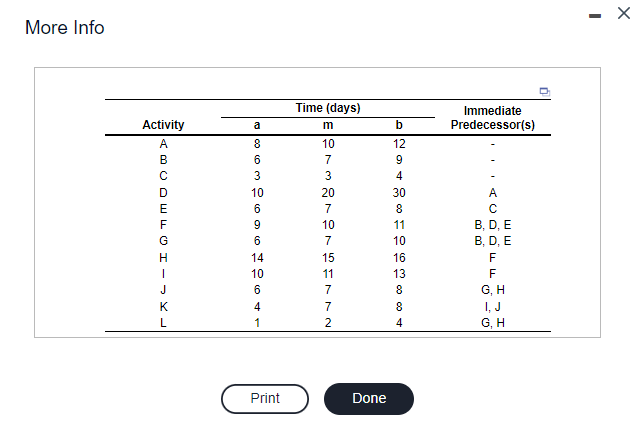Image resolution: width=634 pixels, height=432 pixels.
Task: Click the value 20 in activity D row
Action: pyautogui.click(x=328, y=193)
